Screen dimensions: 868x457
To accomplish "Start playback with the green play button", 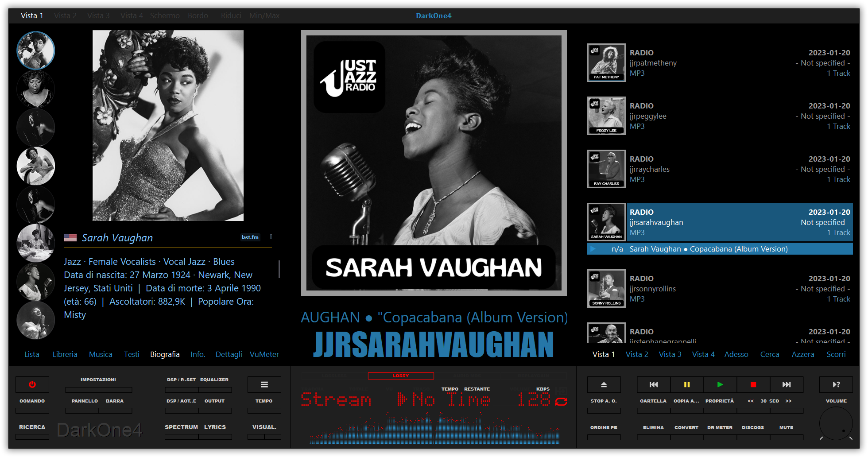I will click(x=720, y=384).
